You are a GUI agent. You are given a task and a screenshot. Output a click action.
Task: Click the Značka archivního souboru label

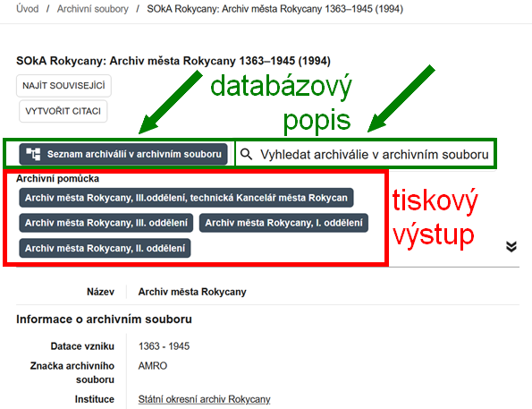click(x=72, y=372)
